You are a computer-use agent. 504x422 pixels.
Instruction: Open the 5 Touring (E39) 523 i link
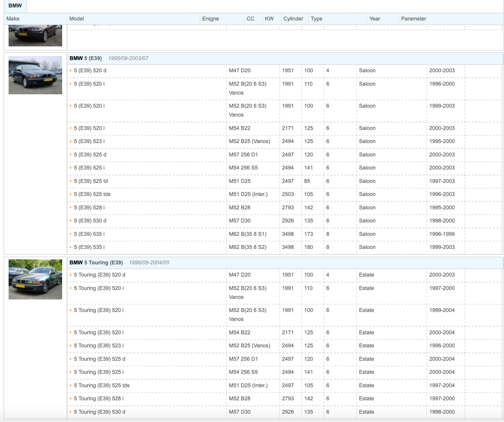tap(99, 346)
